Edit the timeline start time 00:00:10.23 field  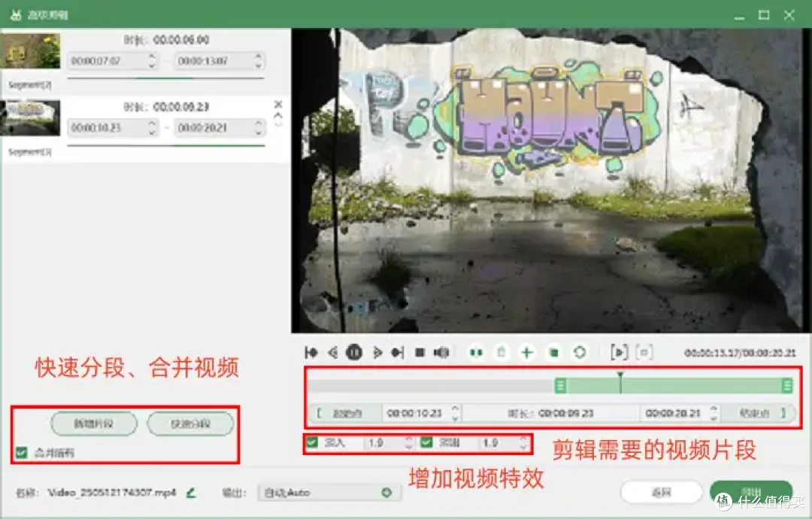[415, 414]
